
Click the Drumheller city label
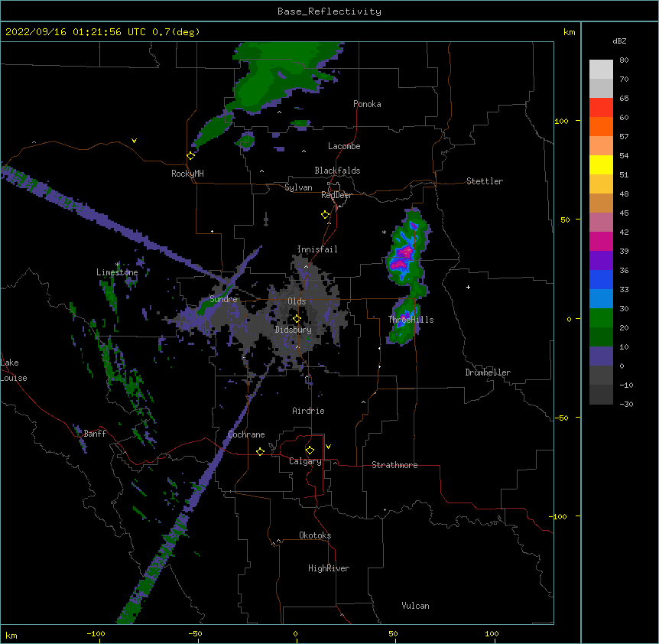pyautogui.click(x=488, y=372)
